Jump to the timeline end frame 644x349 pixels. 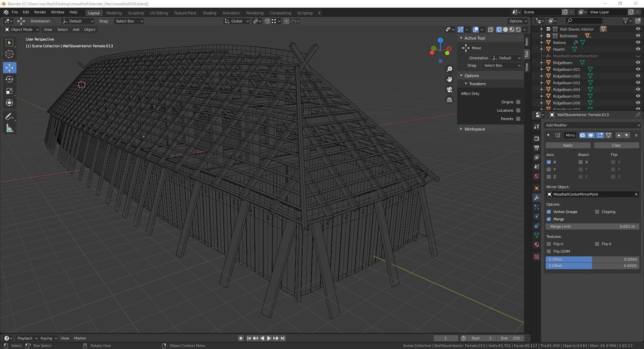pyautogui.click(x=282, y=338)
